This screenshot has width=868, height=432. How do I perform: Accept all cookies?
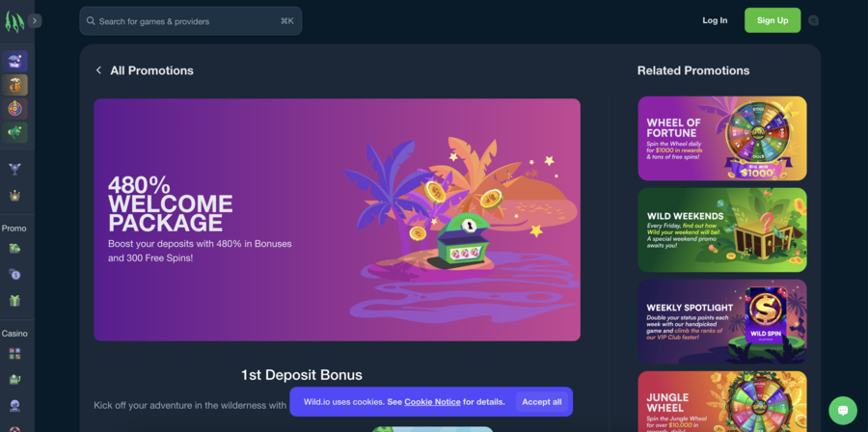[541, 401]
